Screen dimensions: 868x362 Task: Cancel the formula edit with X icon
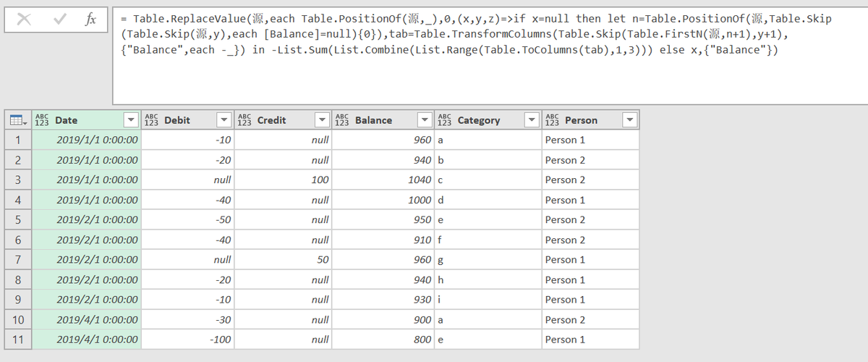(23, 20)
